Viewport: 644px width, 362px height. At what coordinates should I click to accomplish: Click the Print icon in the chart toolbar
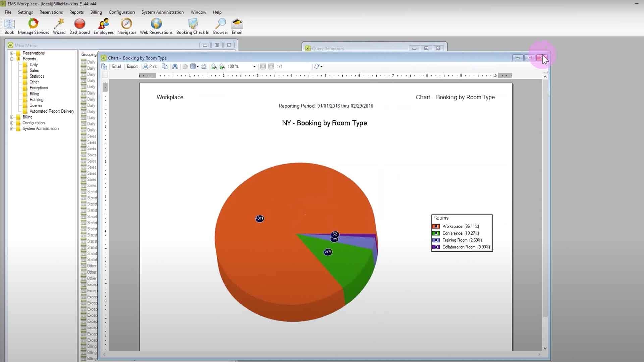(x=150, y=66)
